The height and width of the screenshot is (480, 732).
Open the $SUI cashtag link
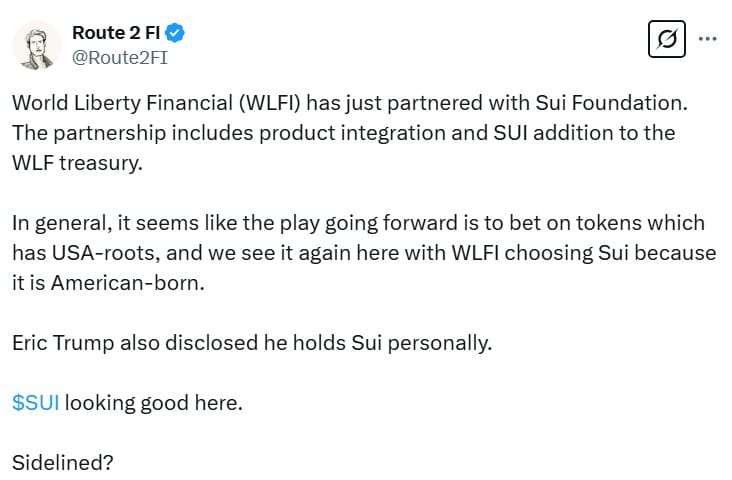click(35, 403)
